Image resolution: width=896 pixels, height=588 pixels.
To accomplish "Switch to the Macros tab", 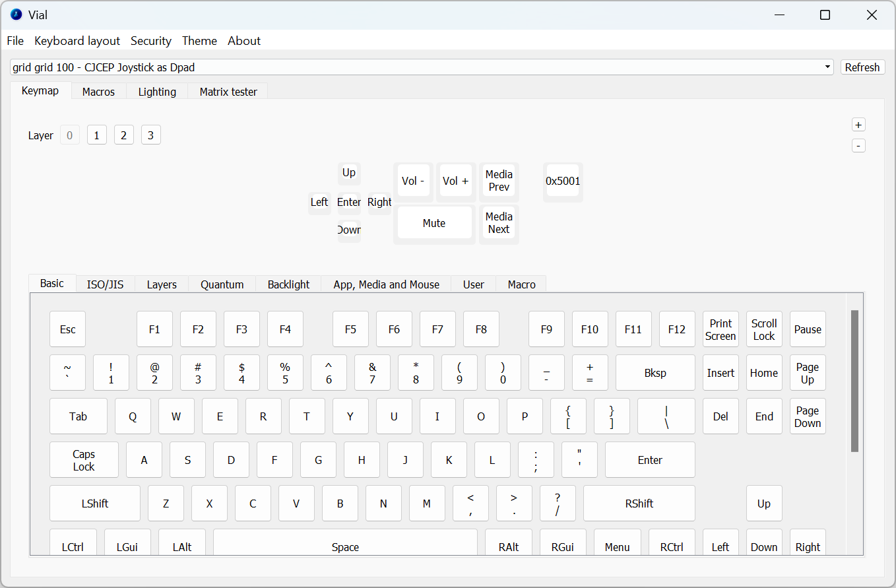I will coord(98,92).
